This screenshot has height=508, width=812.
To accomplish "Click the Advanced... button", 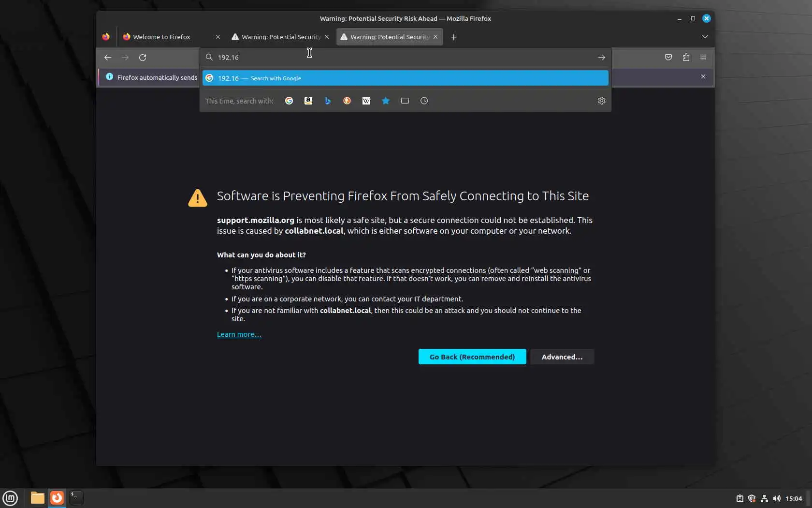I will (562, 357).
